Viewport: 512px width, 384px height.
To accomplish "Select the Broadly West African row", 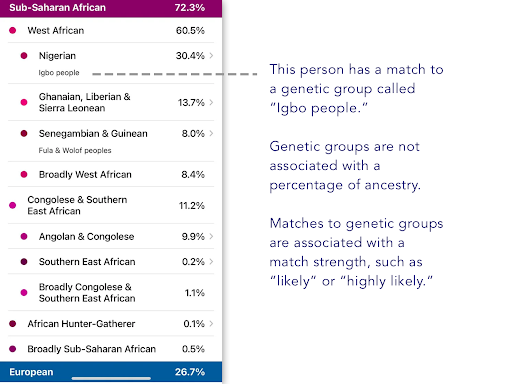I will 111,174.
